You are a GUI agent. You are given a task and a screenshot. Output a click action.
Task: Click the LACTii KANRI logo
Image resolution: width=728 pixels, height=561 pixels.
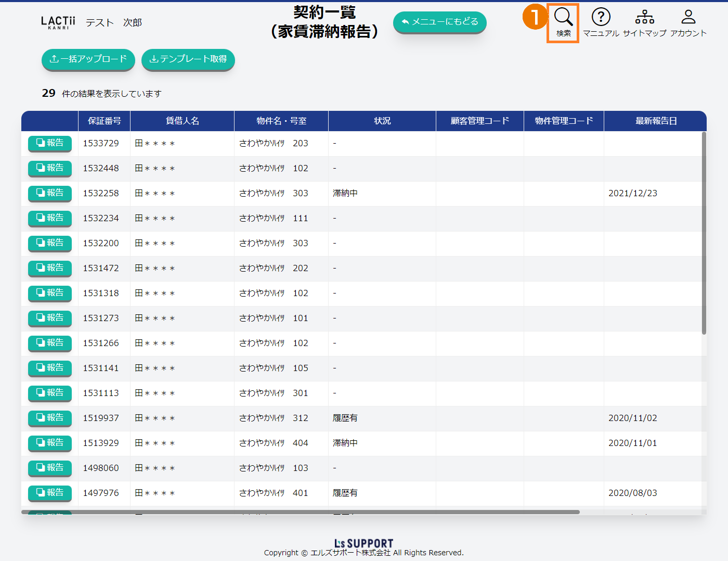(58, 22)
